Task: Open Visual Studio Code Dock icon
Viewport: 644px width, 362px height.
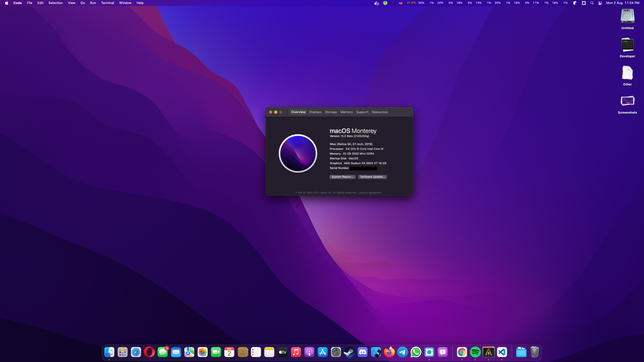Action: tap(502, 352)
